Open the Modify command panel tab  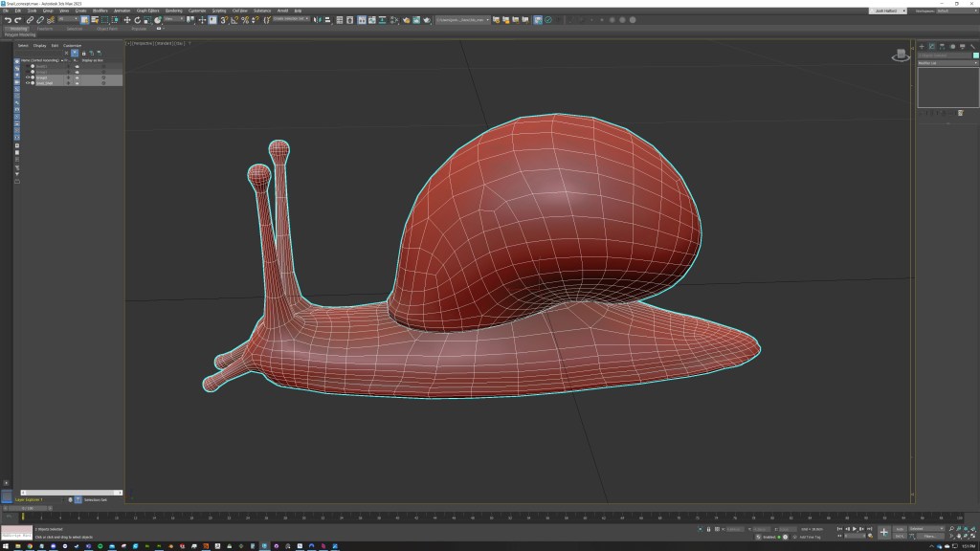tap(931, 46)
